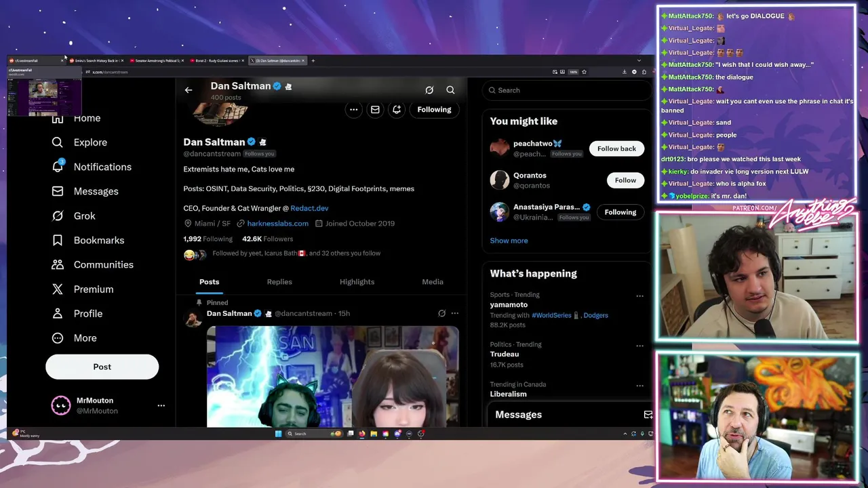This screenshot has width=868, height=488.
Task: Open the followed-by yeet and Icarus Bath list
Action: click(296, 253)
